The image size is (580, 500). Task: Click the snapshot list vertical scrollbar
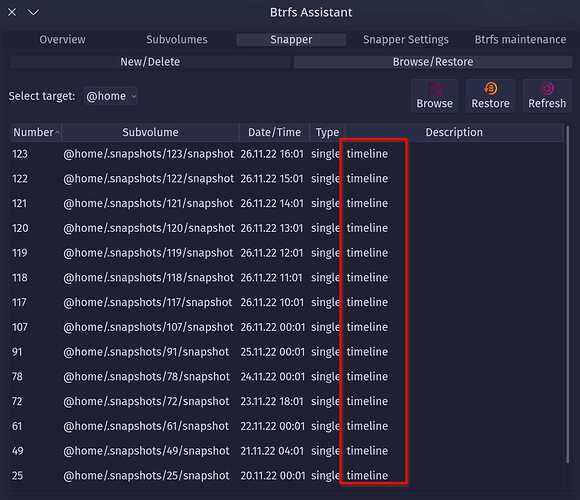568,294
